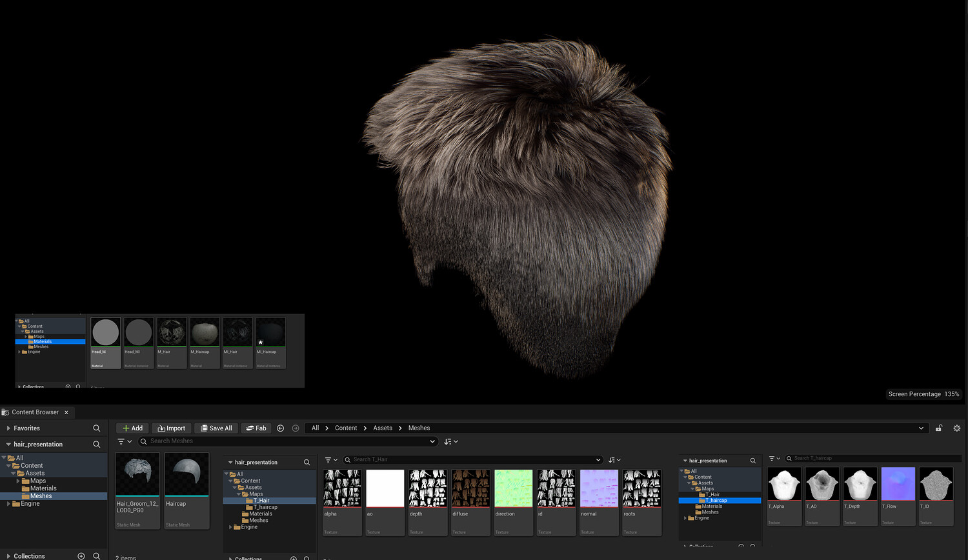Screen dimensions: 968x560
Task: Select the Content Browser tab
Action: coord(35,412)
